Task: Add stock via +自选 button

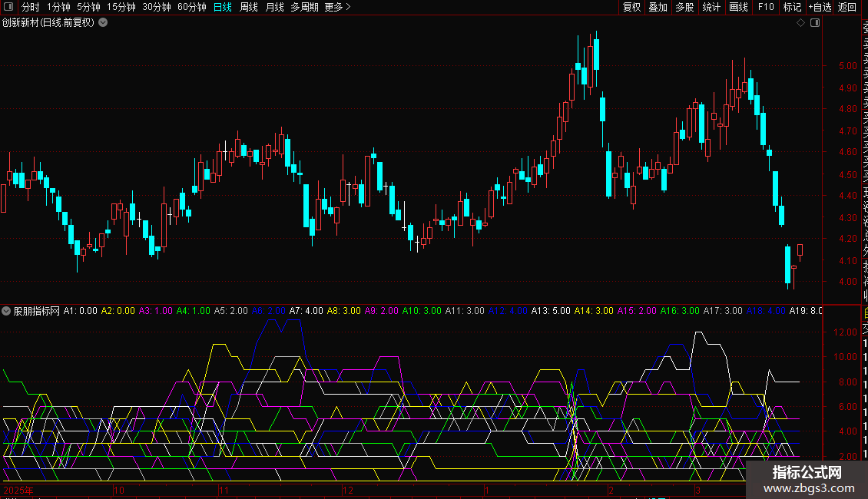Action: pyautogui.click(x=820, y=7)
